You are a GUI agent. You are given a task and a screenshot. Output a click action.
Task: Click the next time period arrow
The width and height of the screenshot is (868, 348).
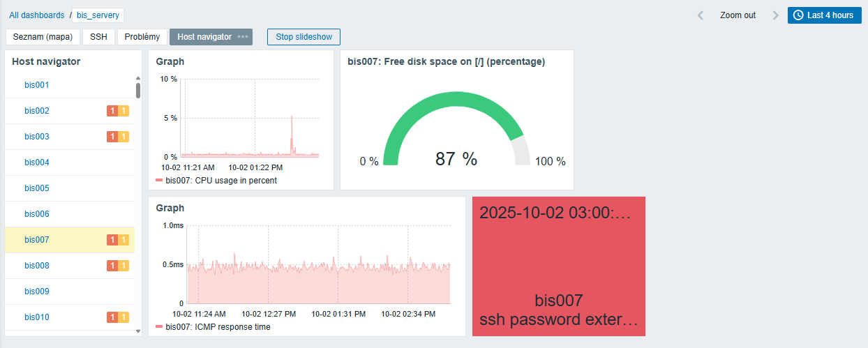(x=775, y=15)
